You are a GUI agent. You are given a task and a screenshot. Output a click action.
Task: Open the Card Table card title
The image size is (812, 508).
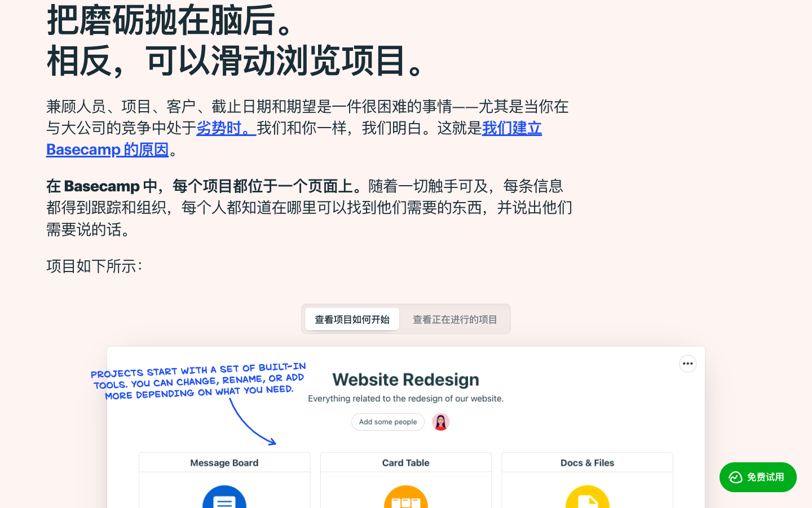coord(405,463)
